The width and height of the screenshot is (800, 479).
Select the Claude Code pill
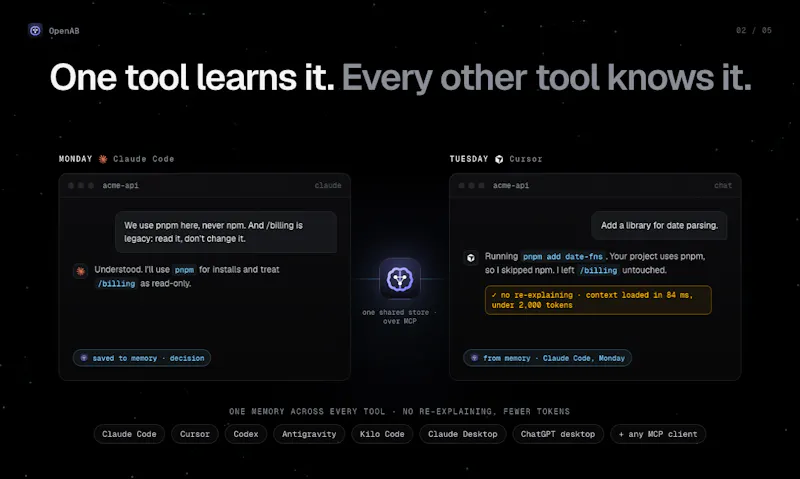coord(129,434)
